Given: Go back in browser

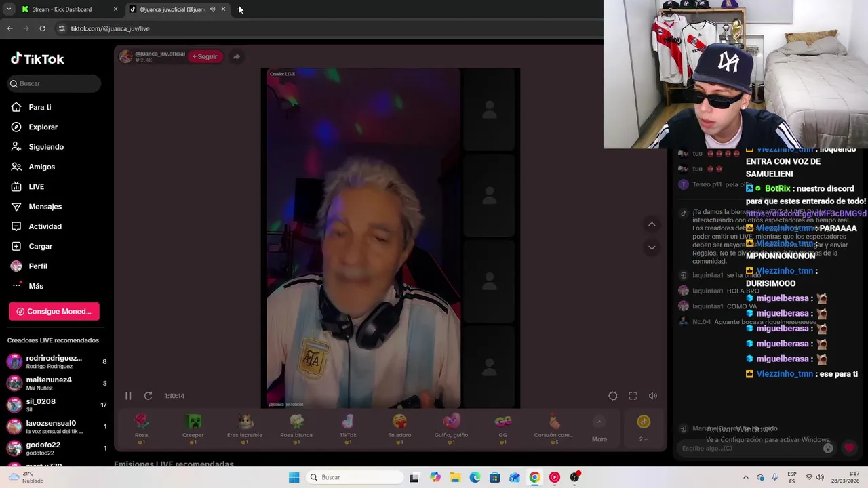Looking at the screenshot, I should click(9, 28).
